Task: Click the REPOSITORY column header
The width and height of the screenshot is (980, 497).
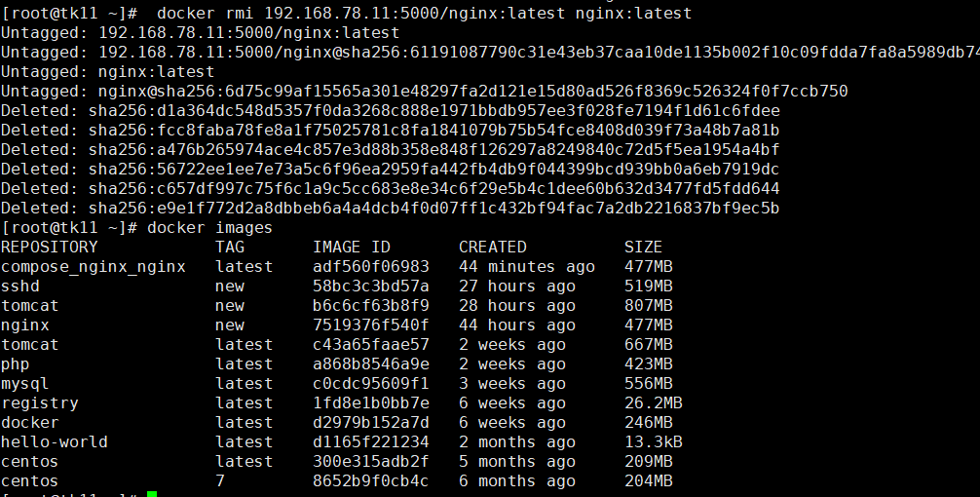Action: click(x=50, y=247)
